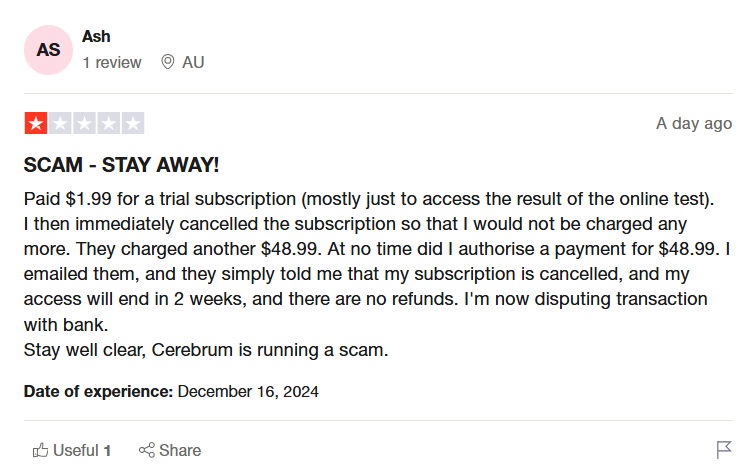Click the Share network icon
Viewport: 754px width, 470px height.
pos(147,450)
